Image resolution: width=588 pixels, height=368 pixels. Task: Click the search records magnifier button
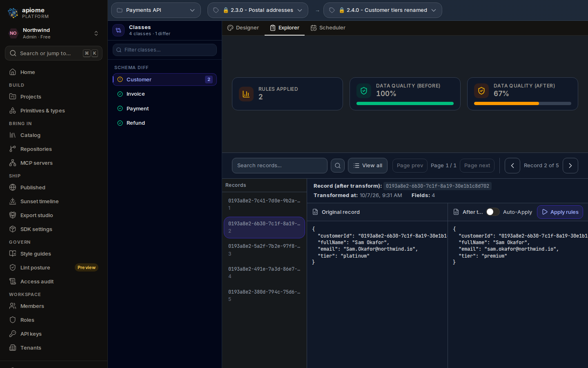pyautogui.click(x=338, y=166)
